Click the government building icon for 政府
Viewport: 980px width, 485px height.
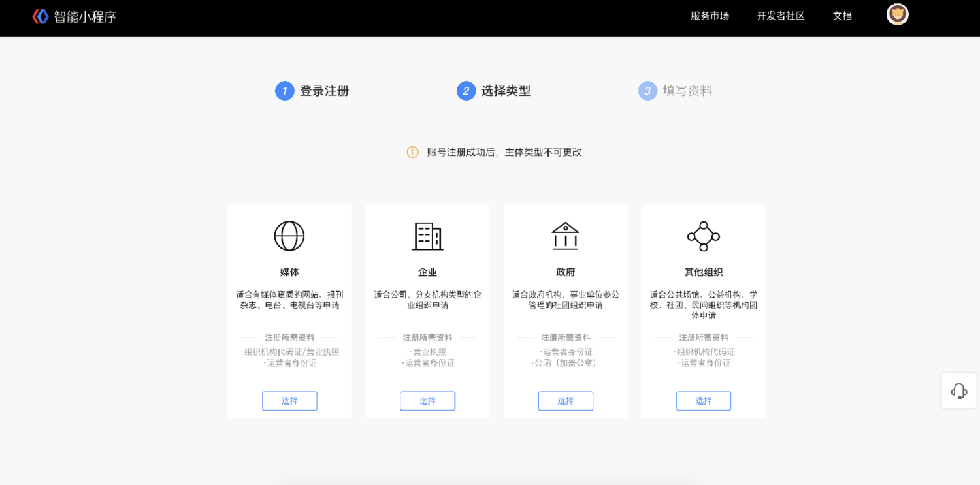point(565,236)
